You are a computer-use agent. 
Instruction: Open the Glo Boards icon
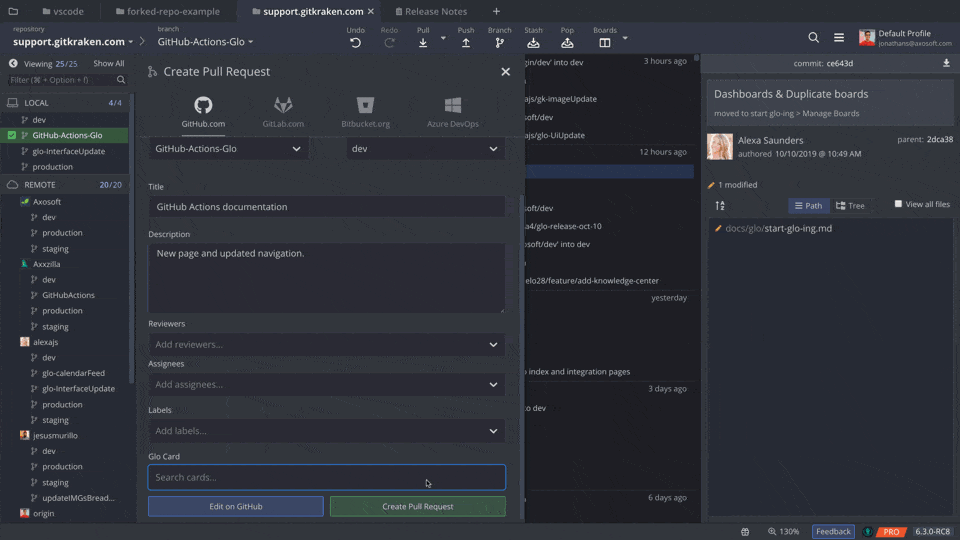[605, 43]
